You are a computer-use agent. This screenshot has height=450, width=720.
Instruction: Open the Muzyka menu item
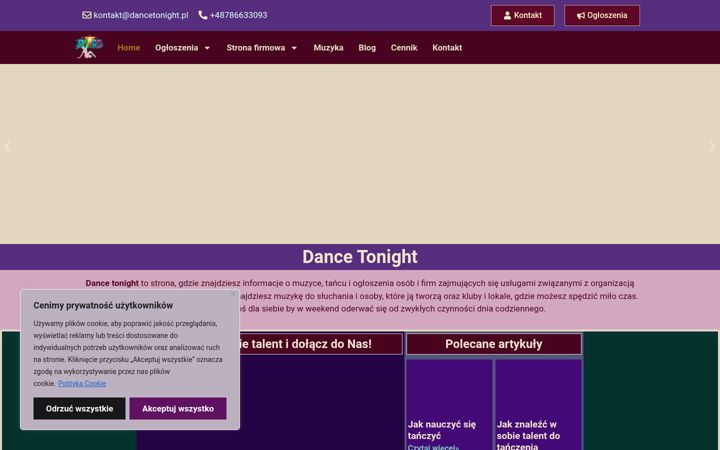pos(328,48)
